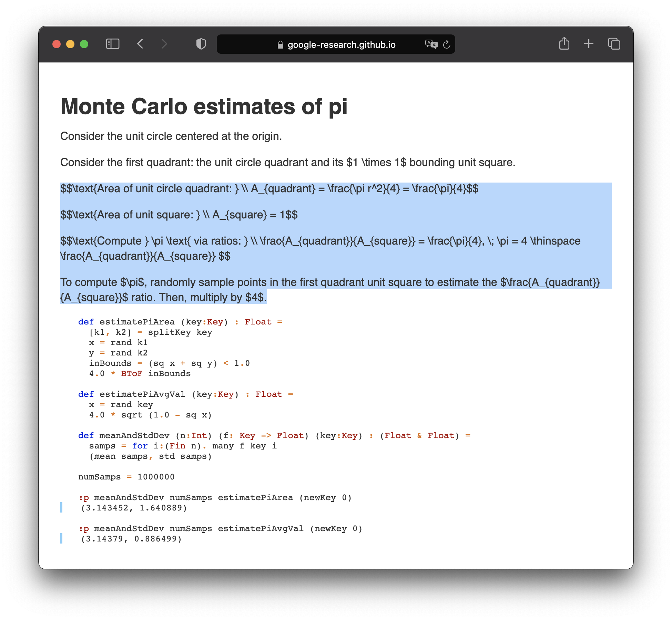Toggle the Safari sidebar
Screen dimensions: 672x620
[x=112, y=44]
